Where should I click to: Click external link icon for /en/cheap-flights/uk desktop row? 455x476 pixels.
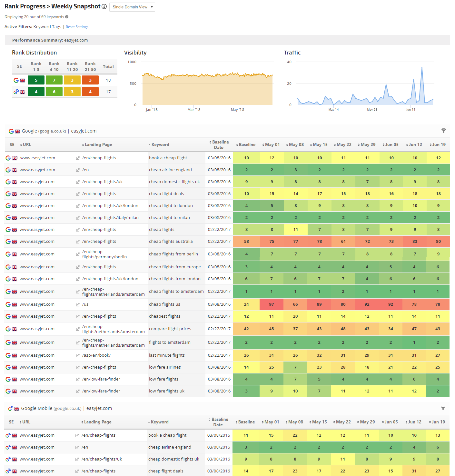coord(78,182)
